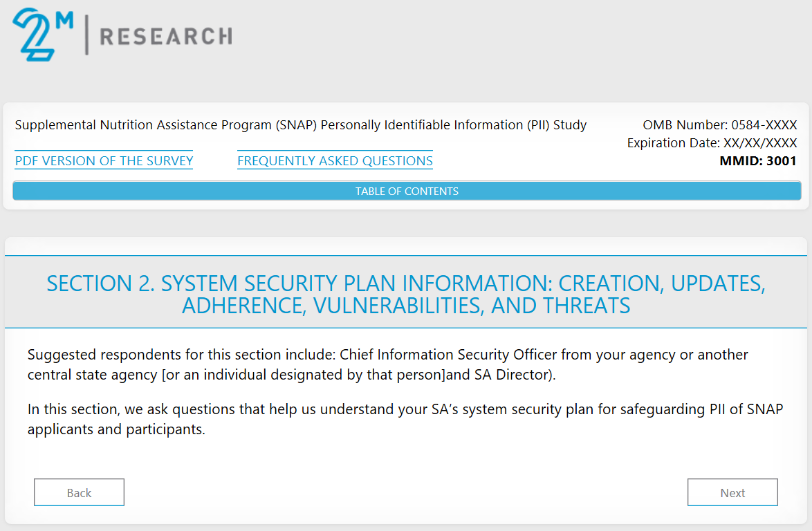Go to the next page with Next

pyautogui.click(x=732, y=493)
